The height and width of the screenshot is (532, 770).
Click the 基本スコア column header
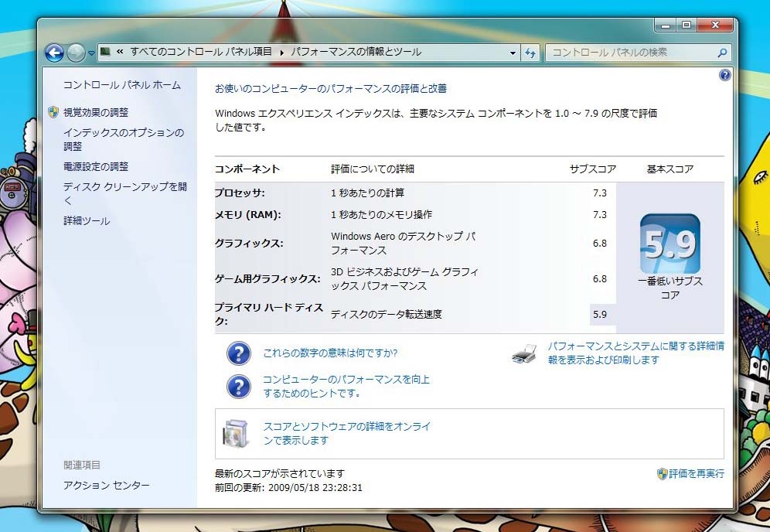tap(669, 169)
